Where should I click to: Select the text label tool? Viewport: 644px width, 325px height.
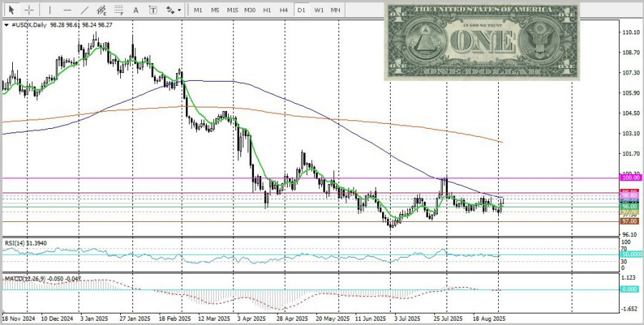click(x=153, y=9)
